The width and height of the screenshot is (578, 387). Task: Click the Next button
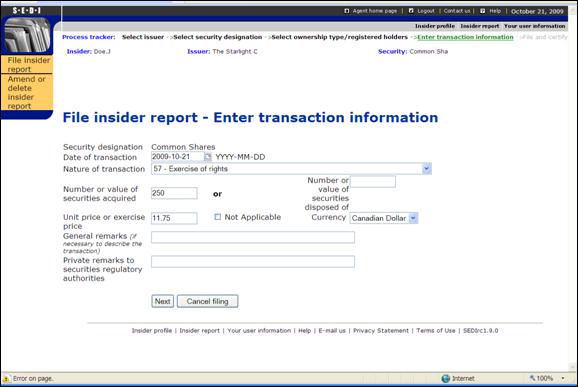pos(162,301)
